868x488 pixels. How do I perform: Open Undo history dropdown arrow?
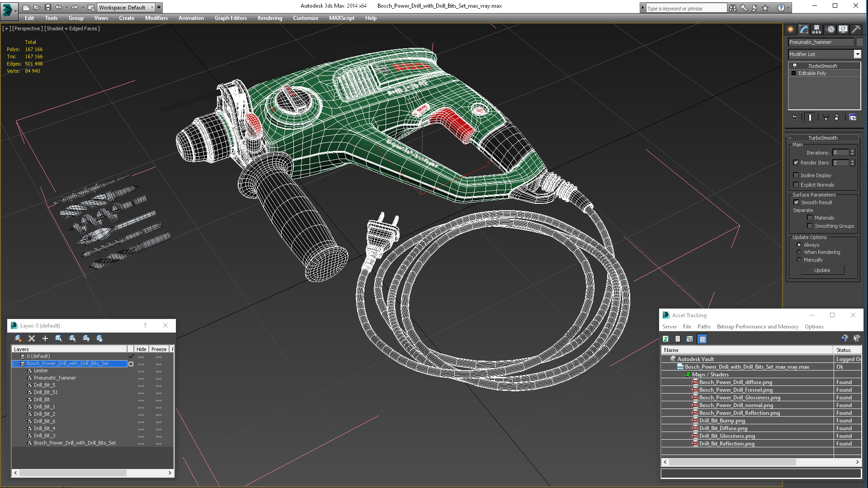[x=66, y=7]
